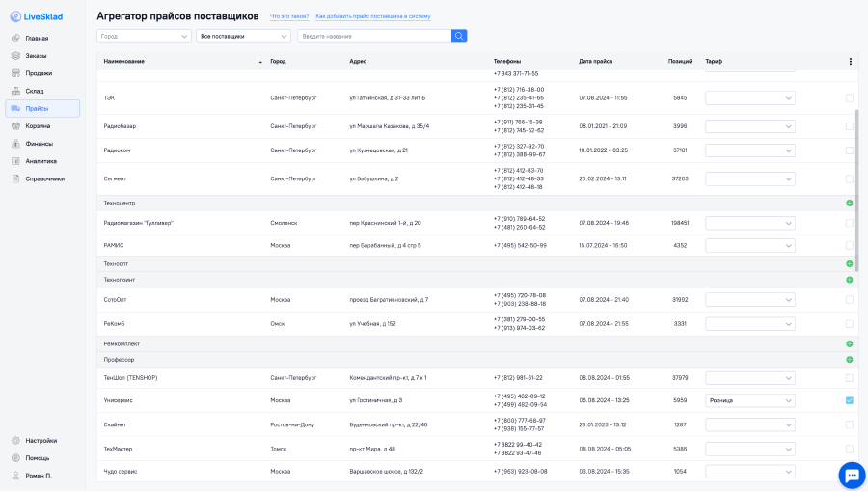Check the Радиобазар supplier checkbox

849,126
